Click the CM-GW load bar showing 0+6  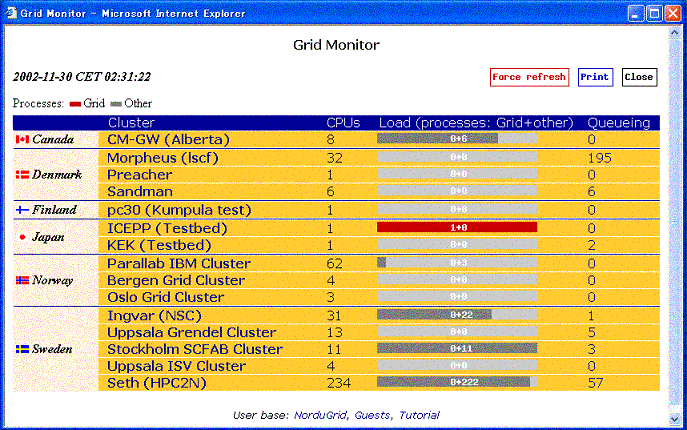[x=457, y=139]
